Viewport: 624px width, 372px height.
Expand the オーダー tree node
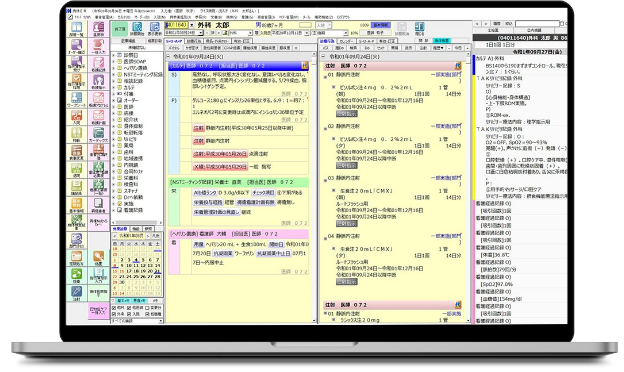[114, 100]
